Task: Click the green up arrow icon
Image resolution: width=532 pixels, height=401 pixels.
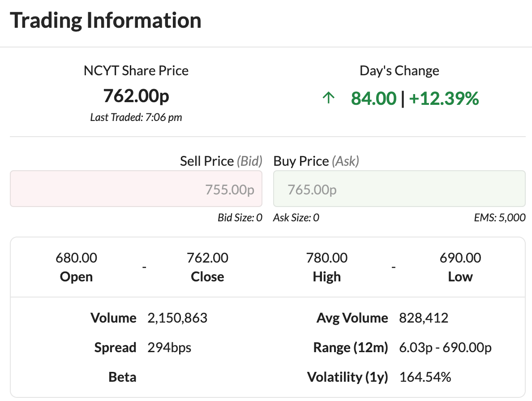Action: point(329,99)
